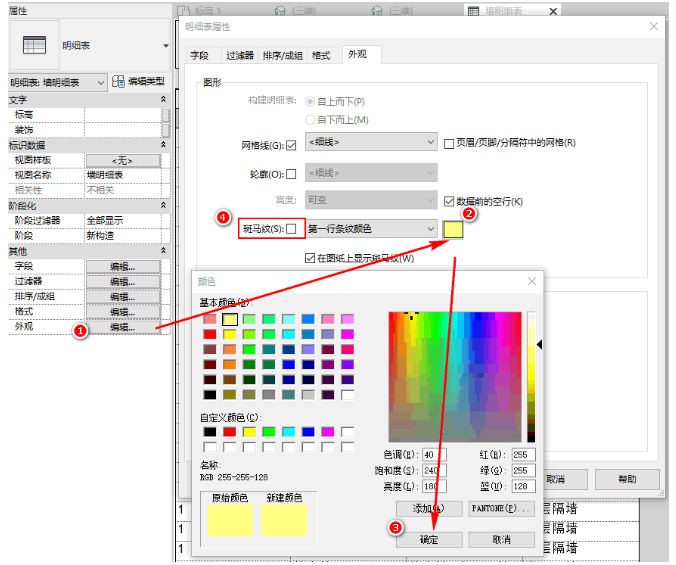Viewport: 676px width, 565px height.
Task: Click the 红 value input field
Action: 523,455
